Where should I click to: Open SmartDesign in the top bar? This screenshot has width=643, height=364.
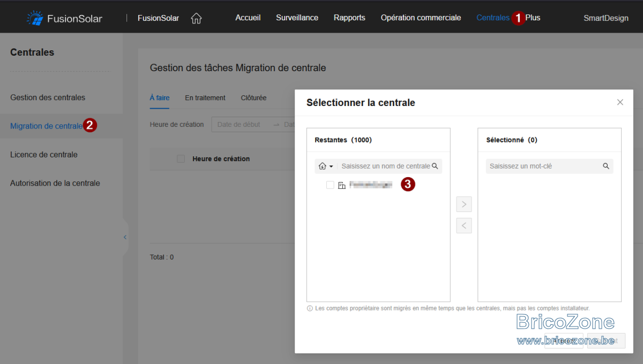click(606, 18)
